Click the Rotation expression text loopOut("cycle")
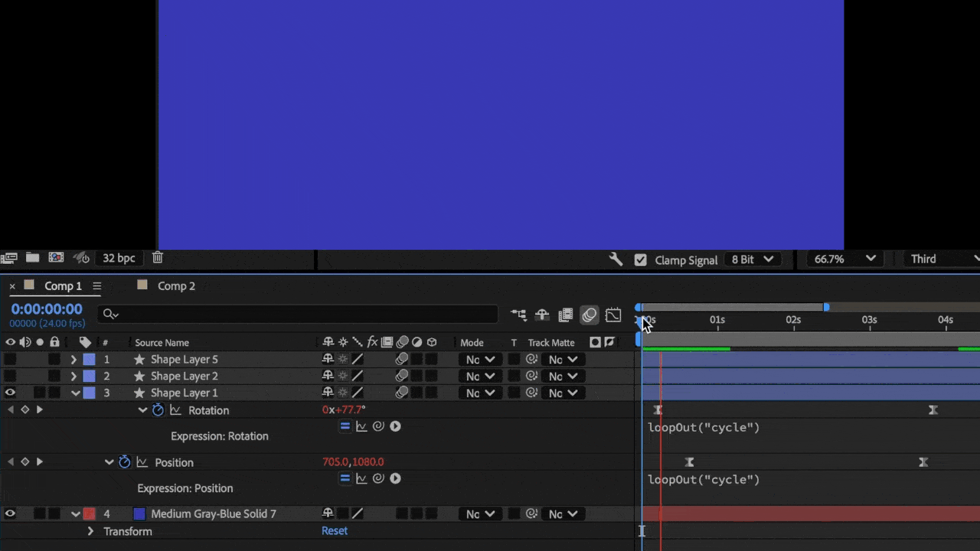Screen dimensions: 980x551 [704, 428]
